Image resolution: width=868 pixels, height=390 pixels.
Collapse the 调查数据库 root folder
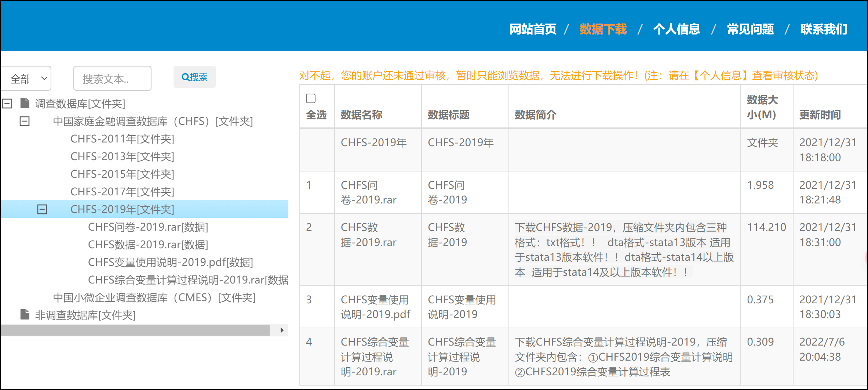coord(7,104)
